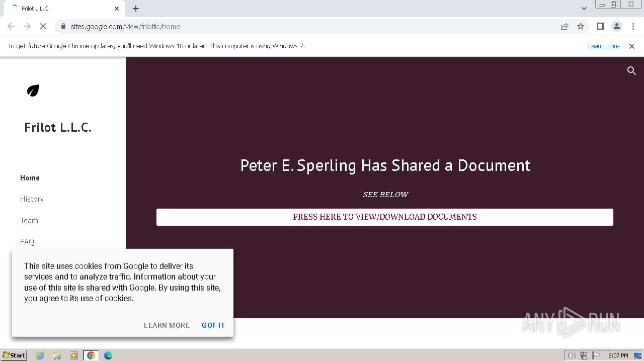Open a new browser tab
Viewport: 644px width, 362px height.
click(x=136, y=9)
